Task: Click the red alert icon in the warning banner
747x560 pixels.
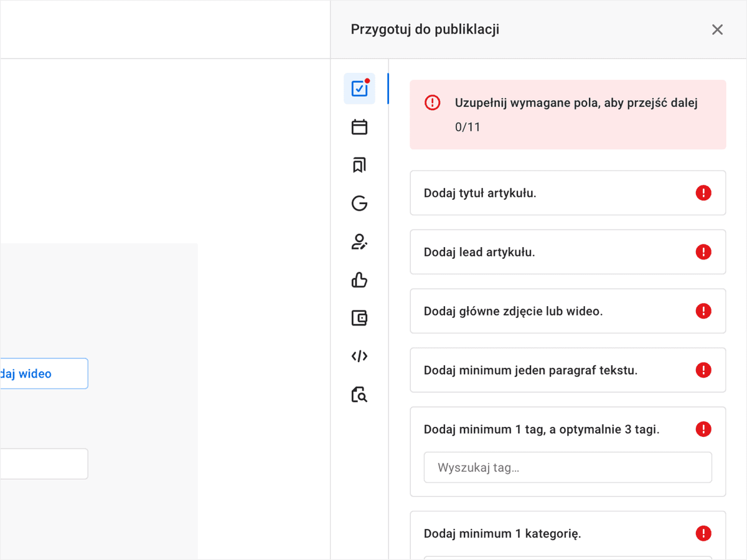Action: (x=432, y=103)
